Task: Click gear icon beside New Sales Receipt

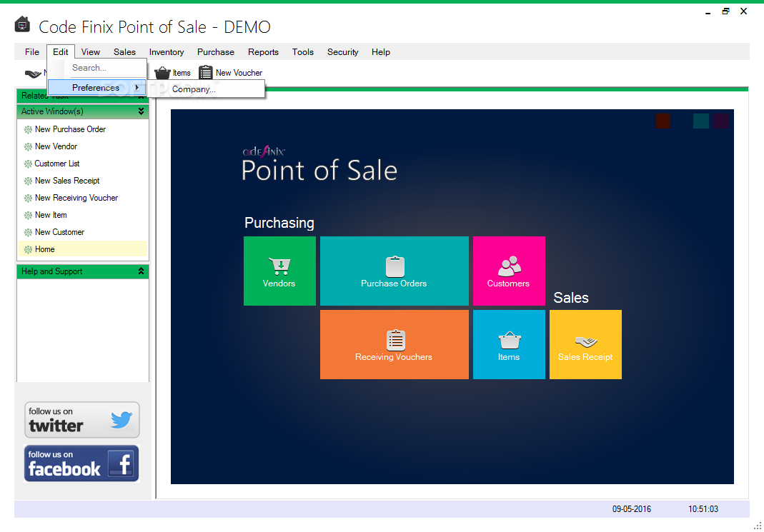Action: click(x=29, y=181)
